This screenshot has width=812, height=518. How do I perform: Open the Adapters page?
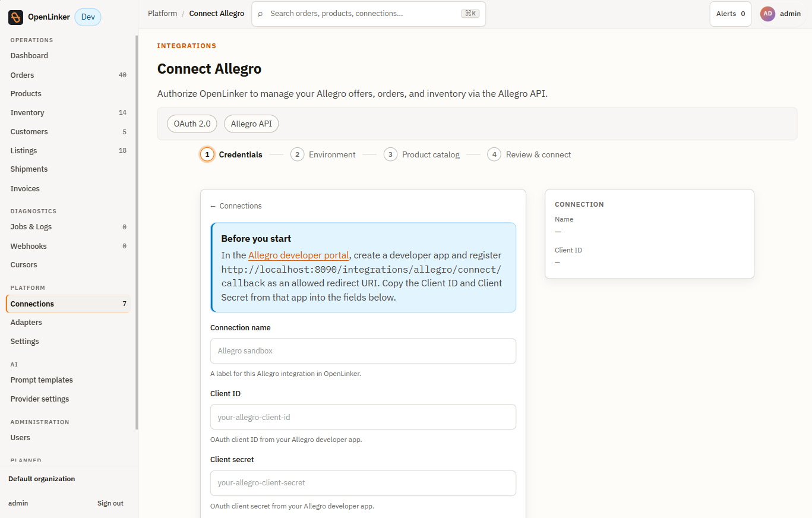point(68,322)
